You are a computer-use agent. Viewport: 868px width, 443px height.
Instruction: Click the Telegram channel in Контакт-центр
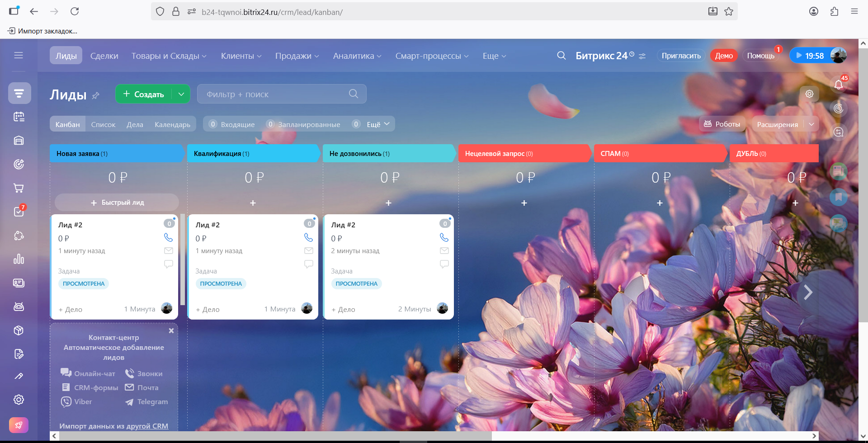point(146,401)
